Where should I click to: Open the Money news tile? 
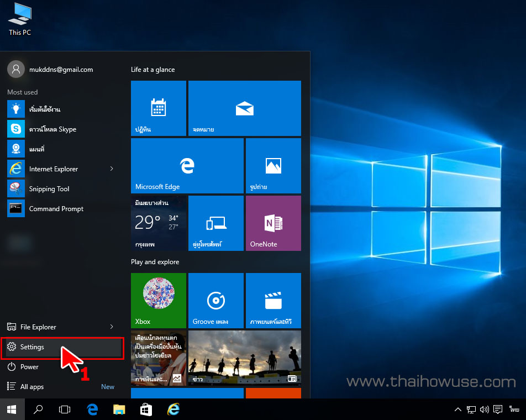click(159, 358)
